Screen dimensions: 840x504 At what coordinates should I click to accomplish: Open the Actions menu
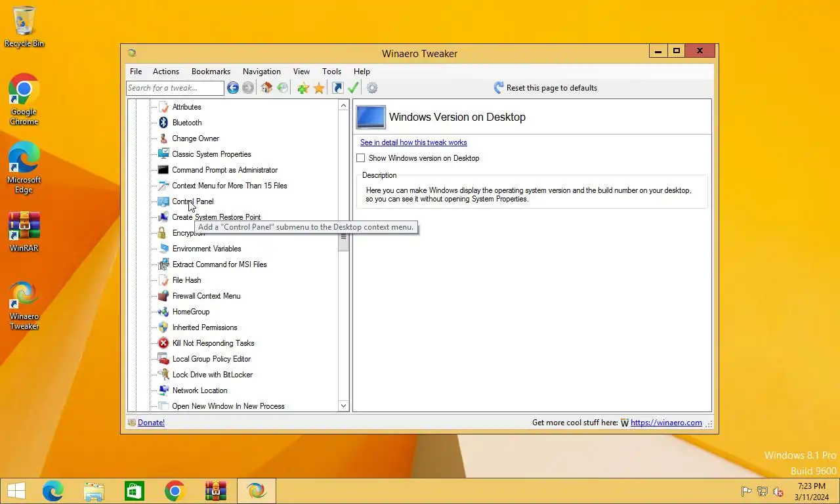coord(166,72)
